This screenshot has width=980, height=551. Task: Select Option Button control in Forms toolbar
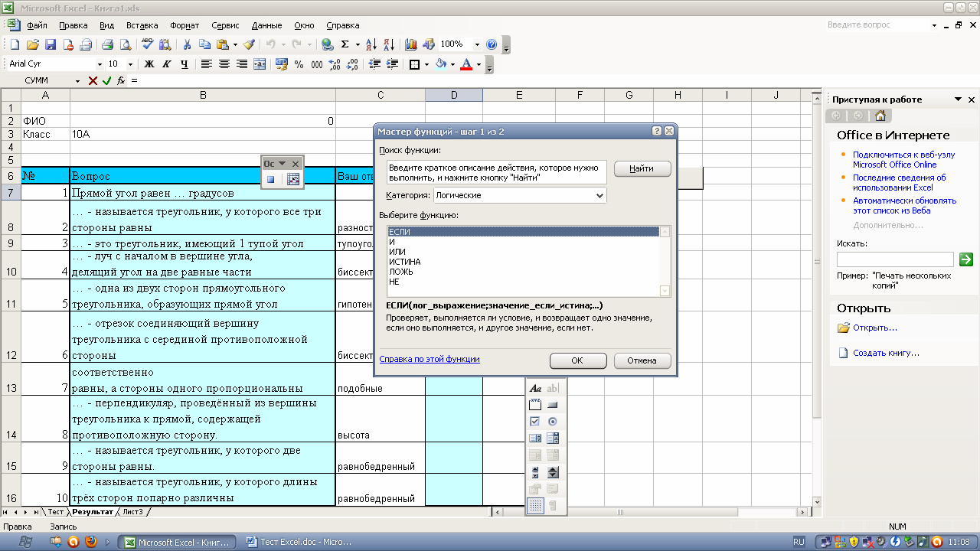pos(553,422)
